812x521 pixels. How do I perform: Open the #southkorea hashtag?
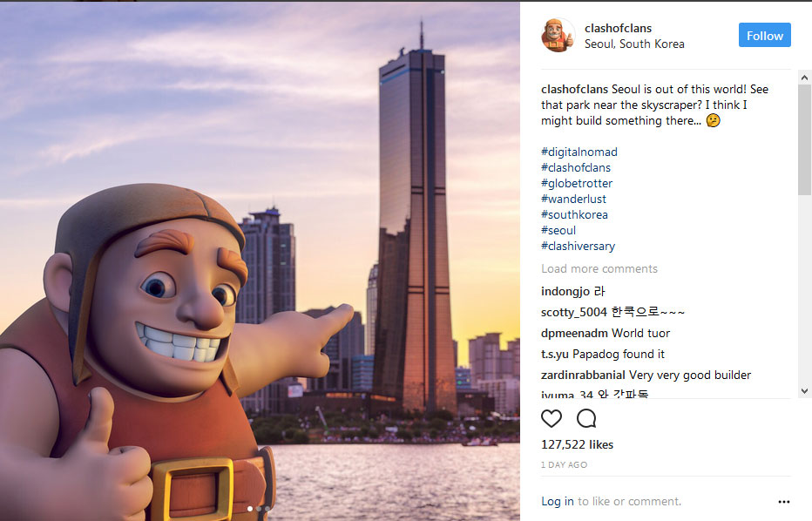pyautogui.click(x=574, y=215)
